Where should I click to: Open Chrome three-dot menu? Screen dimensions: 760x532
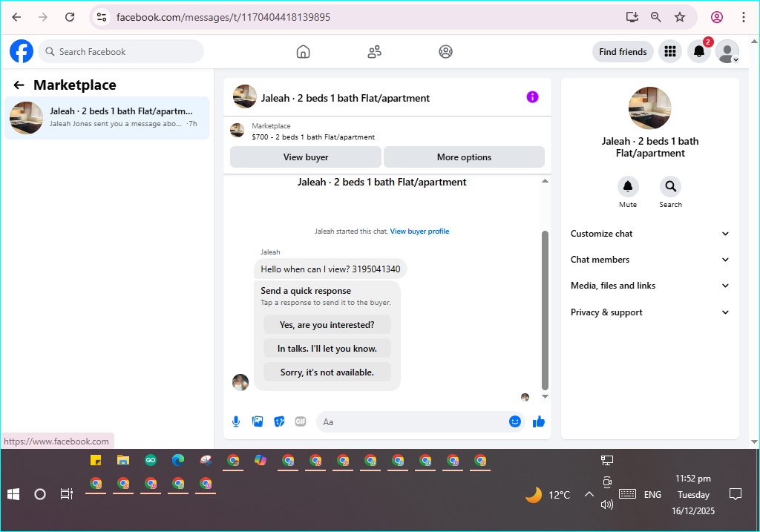tap(744, 18)
